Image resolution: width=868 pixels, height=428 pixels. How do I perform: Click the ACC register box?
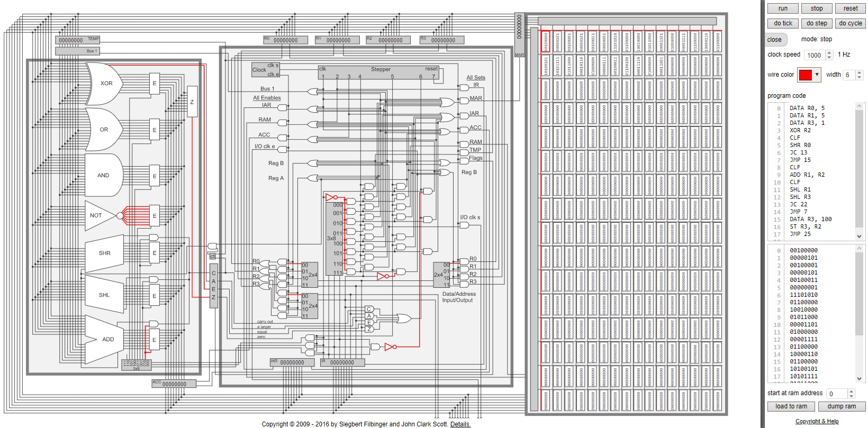(174, 384)
